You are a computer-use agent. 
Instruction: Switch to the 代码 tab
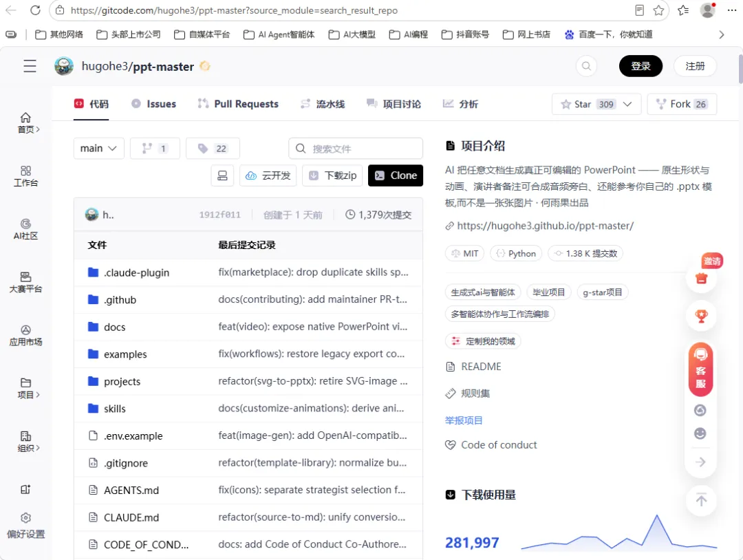point(91,105)
